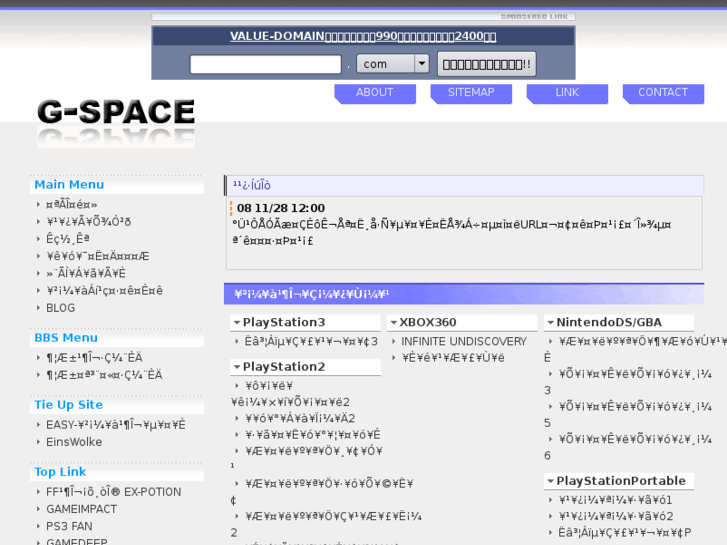Collapse the NintendoDS/GBA section arrow
Viewport: 727px width, 545px height.
point(550,322)
